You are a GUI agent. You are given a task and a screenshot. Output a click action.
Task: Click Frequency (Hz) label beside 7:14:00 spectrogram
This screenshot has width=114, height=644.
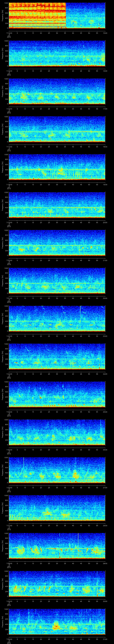(3, 16)
